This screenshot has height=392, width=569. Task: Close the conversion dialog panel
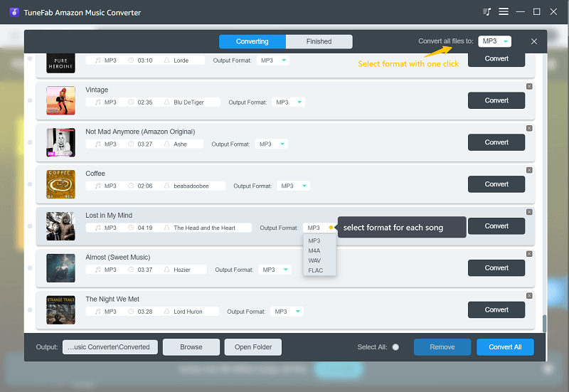(x=534, y=42)
